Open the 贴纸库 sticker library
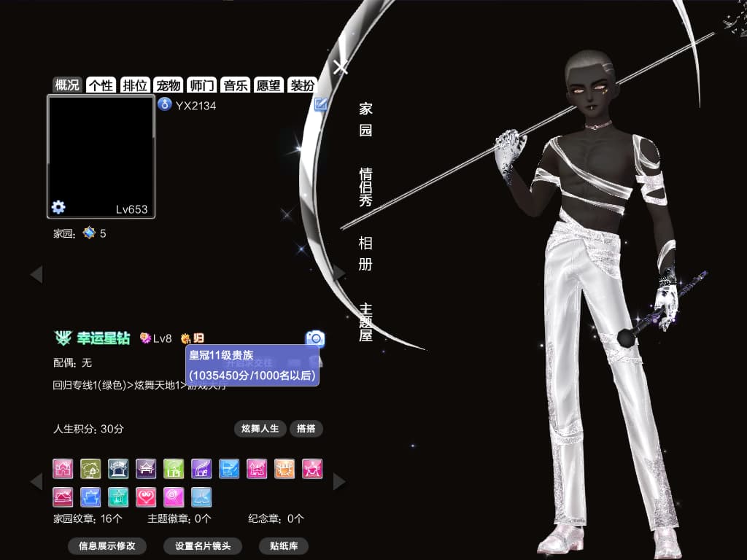 pos(283,546)
